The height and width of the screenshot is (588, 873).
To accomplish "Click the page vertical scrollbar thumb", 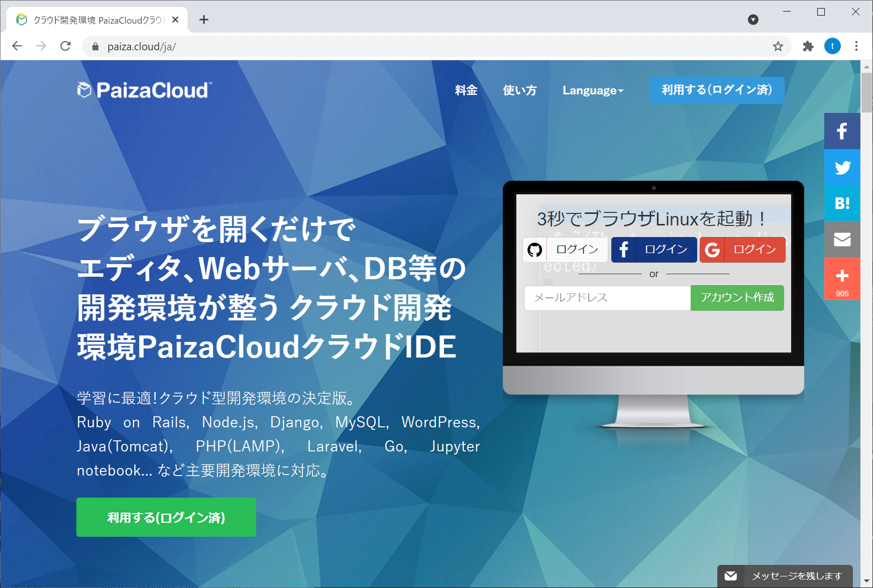I will click(866, 93).
